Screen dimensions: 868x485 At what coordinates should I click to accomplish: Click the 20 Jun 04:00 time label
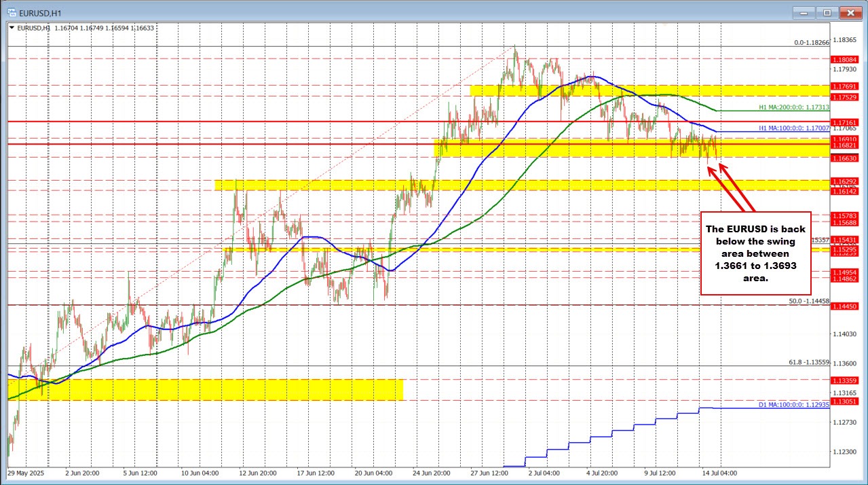tap(374, 473)
